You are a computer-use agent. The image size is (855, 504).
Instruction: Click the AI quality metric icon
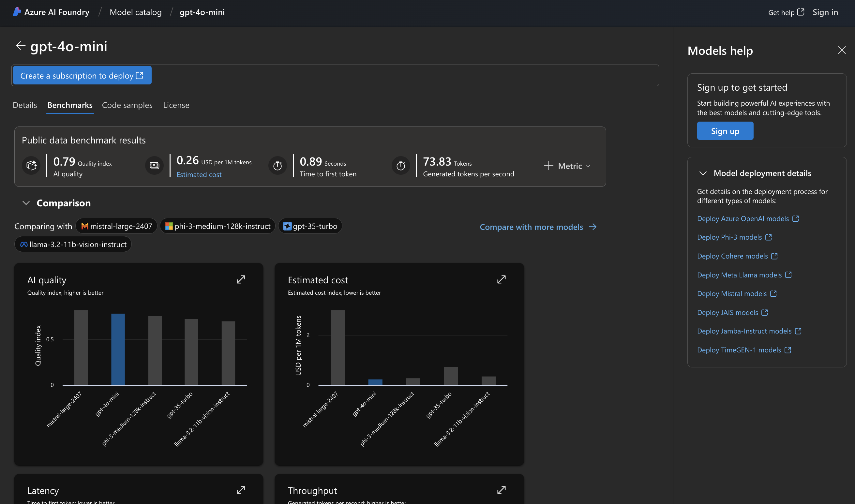(31, 166)
